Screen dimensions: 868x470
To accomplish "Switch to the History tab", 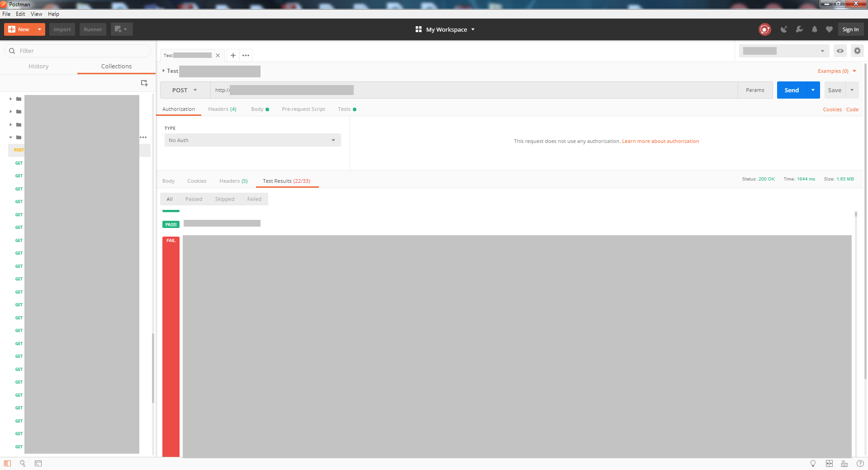I will (x=38, y=66).
